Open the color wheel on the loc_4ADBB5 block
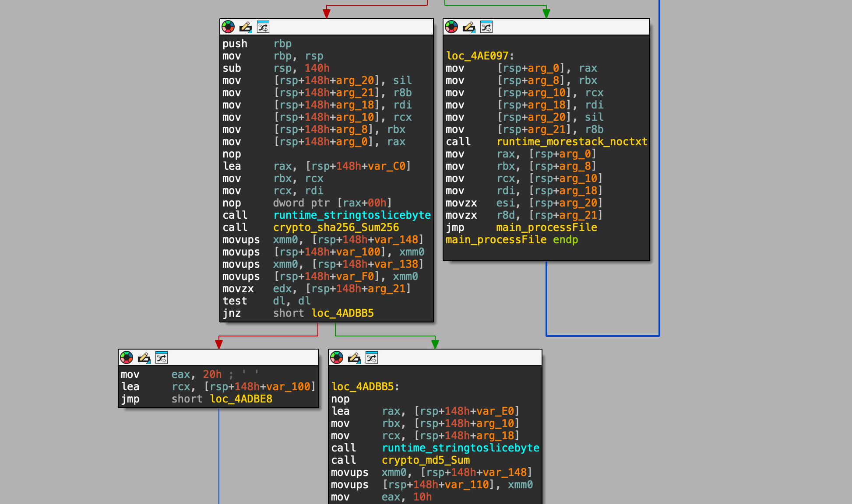 337,357
